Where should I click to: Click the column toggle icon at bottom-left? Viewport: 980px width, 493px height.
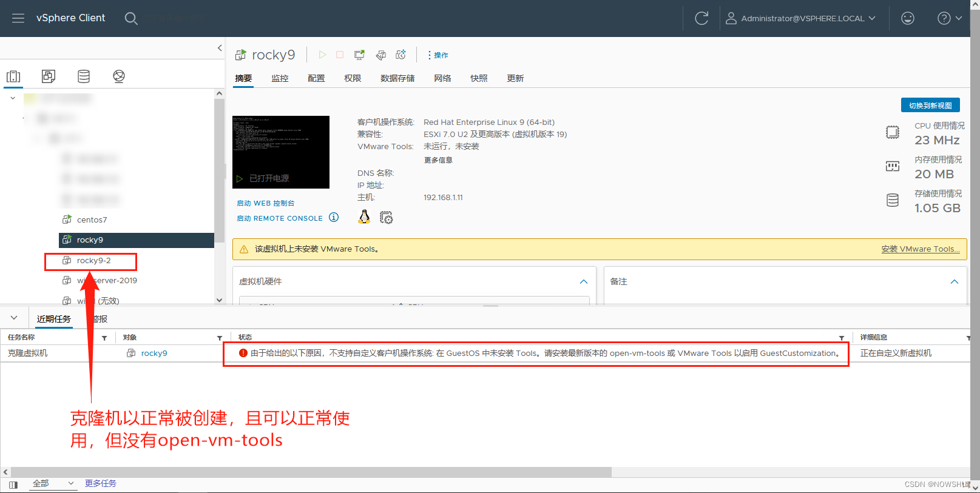[13, 485]
